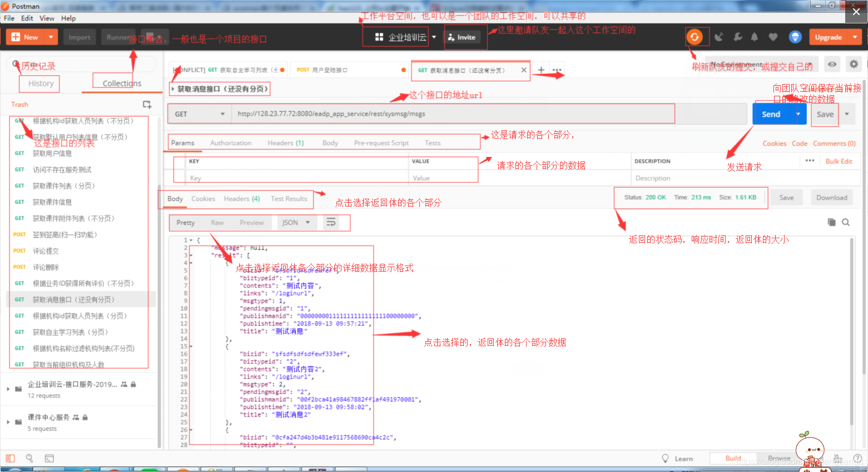868x472 pixels.
Task: Open the No Environment dropdown
Action: [x=762, y=65]
